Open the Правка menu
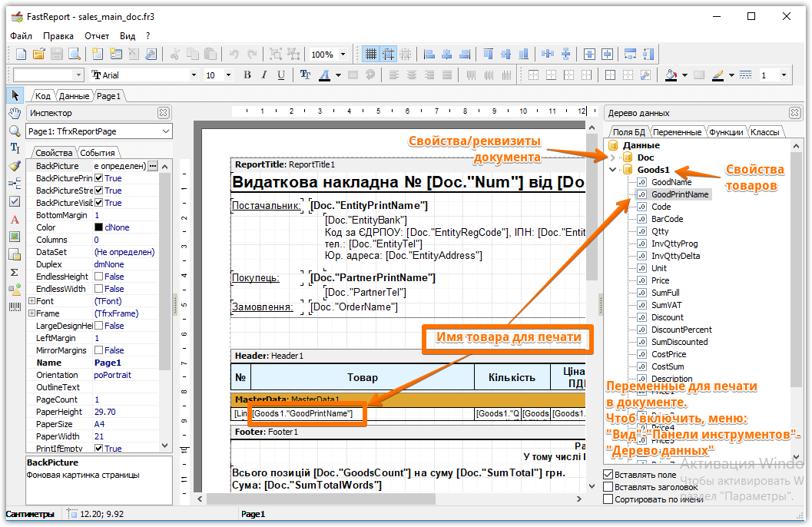812x527 pixels. [58, 35]
